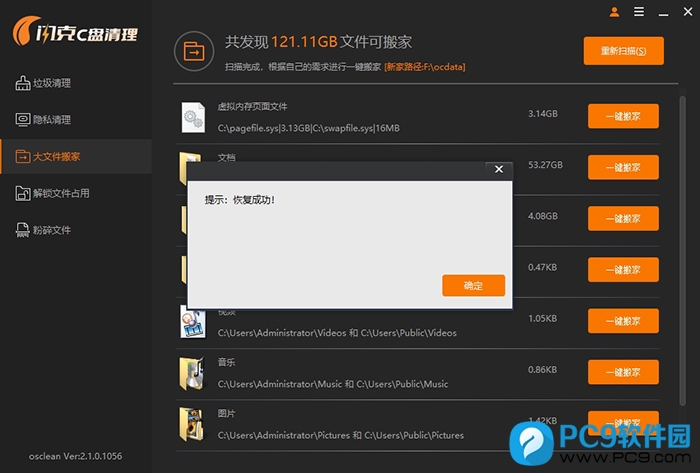700x473 pixels.
Task: Open 解锁文件占用 in the sidebar
Action: 52,193
